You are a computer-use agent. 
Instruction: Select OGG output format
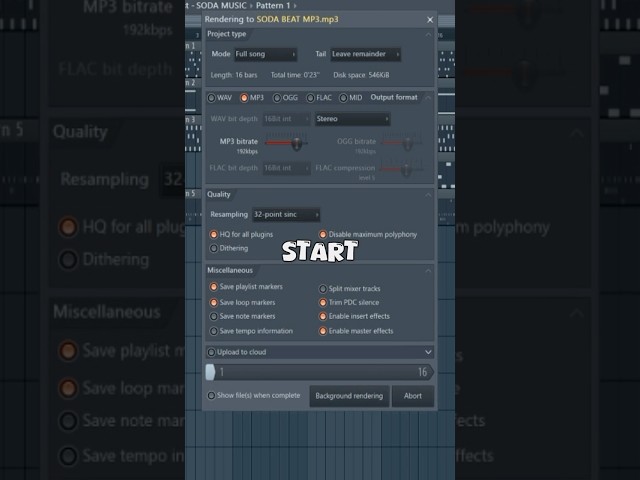(x=277, y=98)
